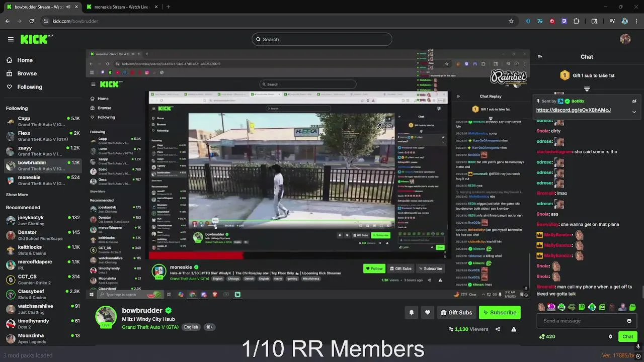Open joeykaotyk in Recommended
The image size is (644, 362).
tap(42, 220)
